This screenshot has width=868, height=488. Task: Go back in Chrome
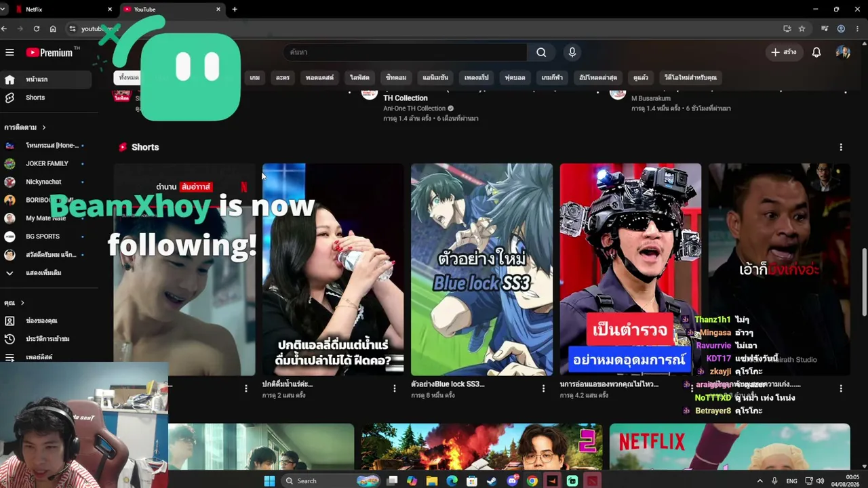click(4, 28)
